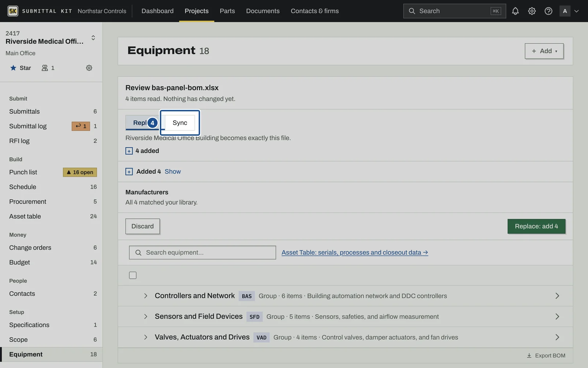The image size is (588, 368).
Task: Open account dropdown chevron
Action: (577, 11)
